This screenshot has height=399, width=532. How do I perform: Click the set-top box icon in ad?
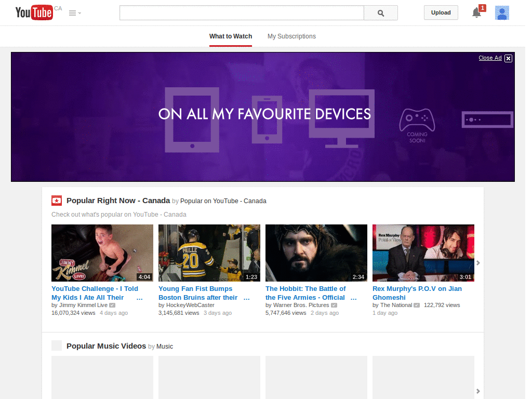487,119
